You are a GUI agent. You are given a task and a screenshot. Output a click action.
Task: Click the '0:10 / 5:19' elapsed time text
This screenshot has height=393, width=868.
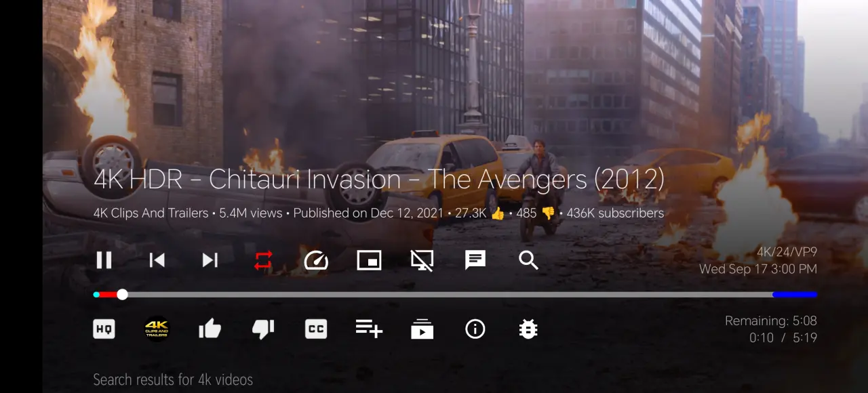[x=783, y=337]
